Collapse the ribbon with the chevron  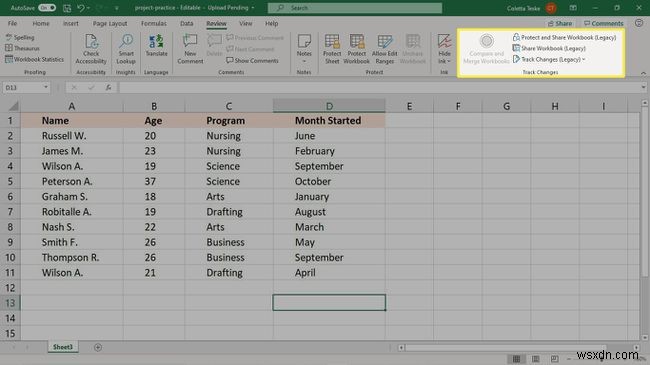click(643, 73)
